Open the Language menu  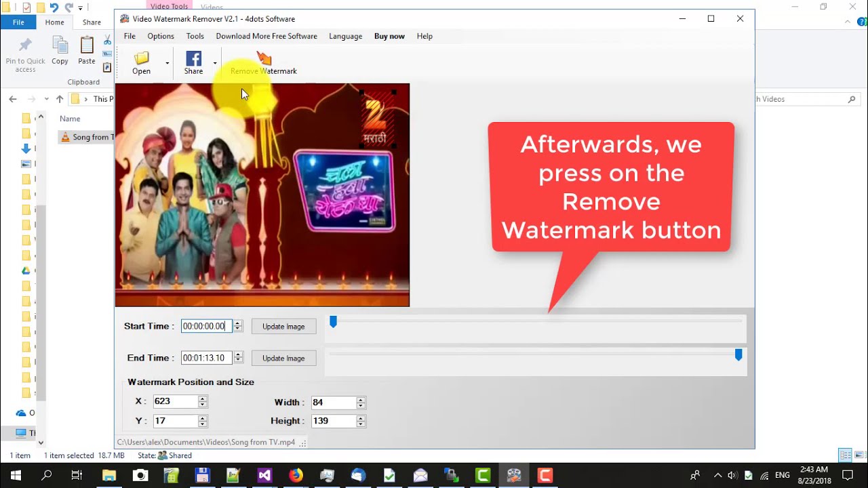(x=346, y=36)
